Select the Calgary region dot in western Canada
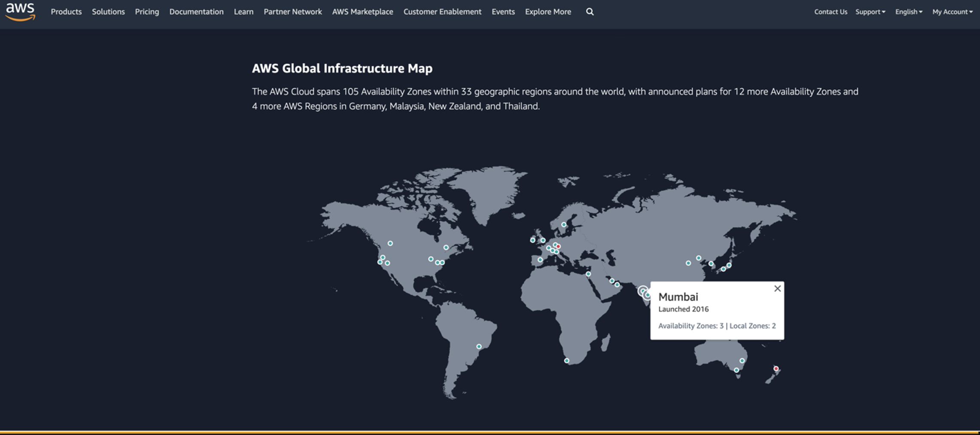This screenshot has height=435, width=980. 390,243
